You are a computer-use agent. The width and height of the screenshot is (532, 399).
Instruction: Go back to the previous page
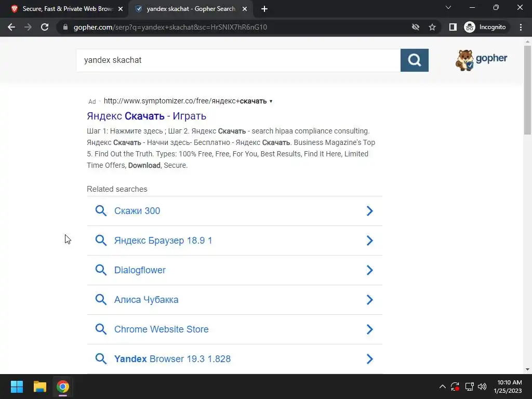pyautogui.click(x=11, y=27)
